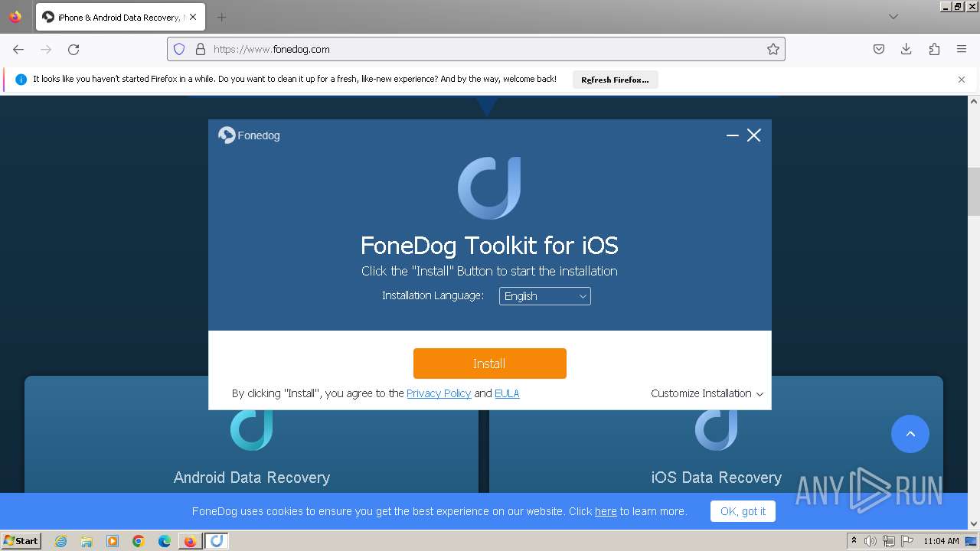980x551 pixels.
Task: Select iOS Data Recovery card
Action: click(716, 435)
